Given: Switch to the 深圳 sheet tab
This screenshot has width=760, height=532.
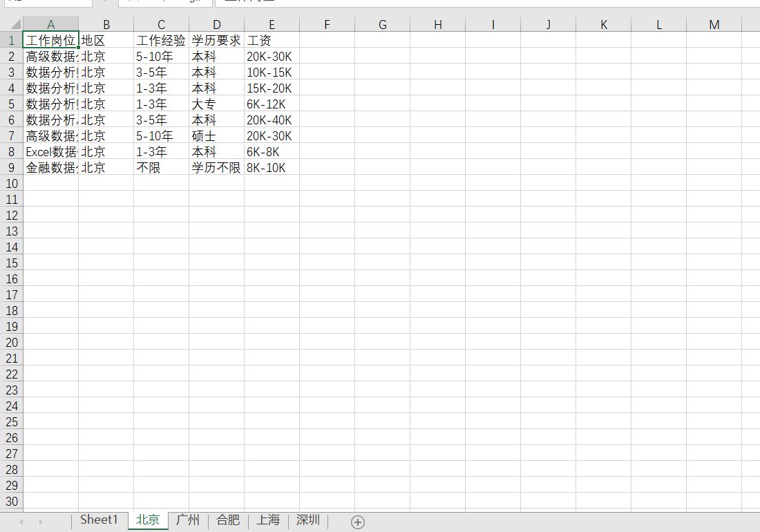Looking at the screenshot, I should [x=307, y=520].
